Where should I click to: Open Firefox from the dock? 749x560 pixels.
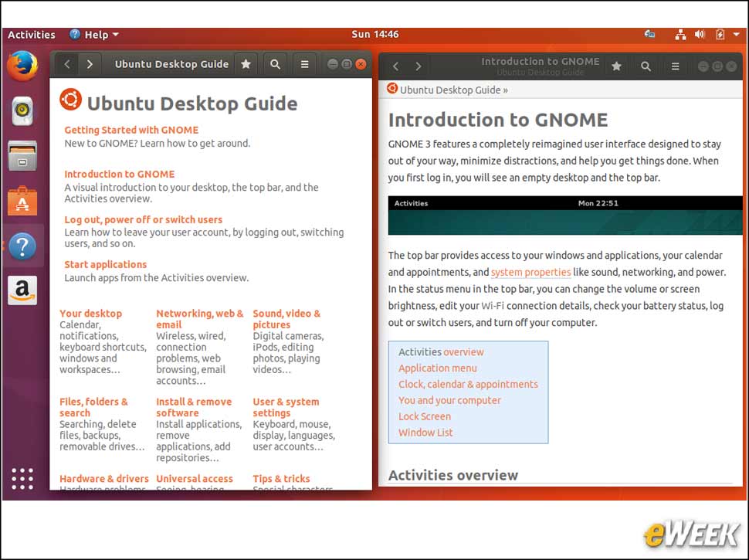click(x=22, y=66)
